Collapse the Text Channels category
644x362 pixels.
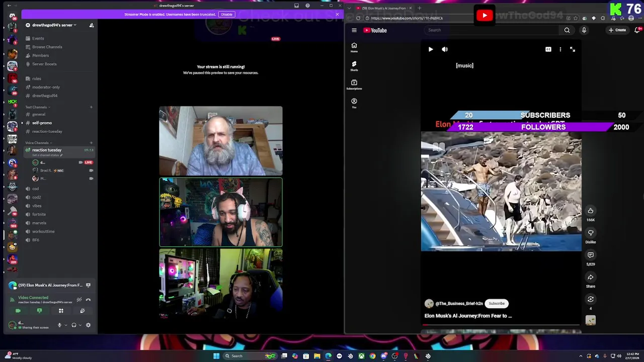pos(37,107)
